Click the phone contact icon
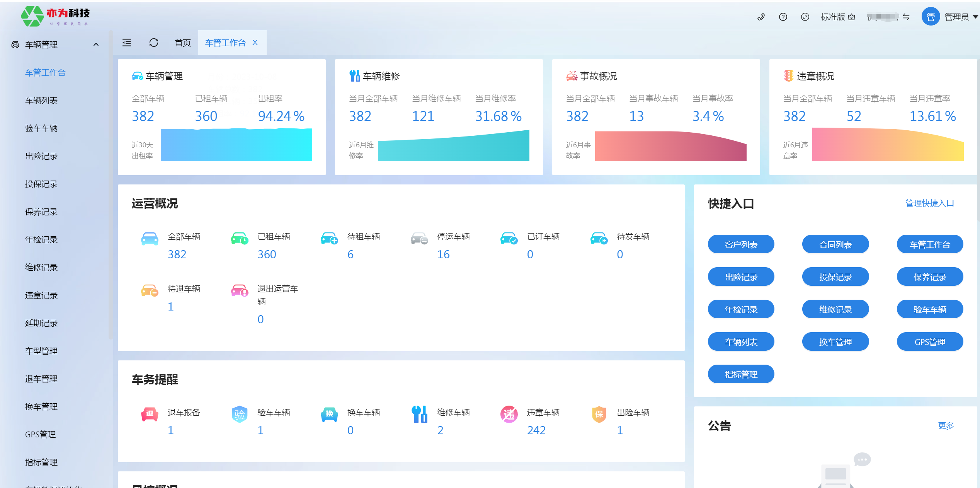Screen dimensions: 980x488 point(761,17)
